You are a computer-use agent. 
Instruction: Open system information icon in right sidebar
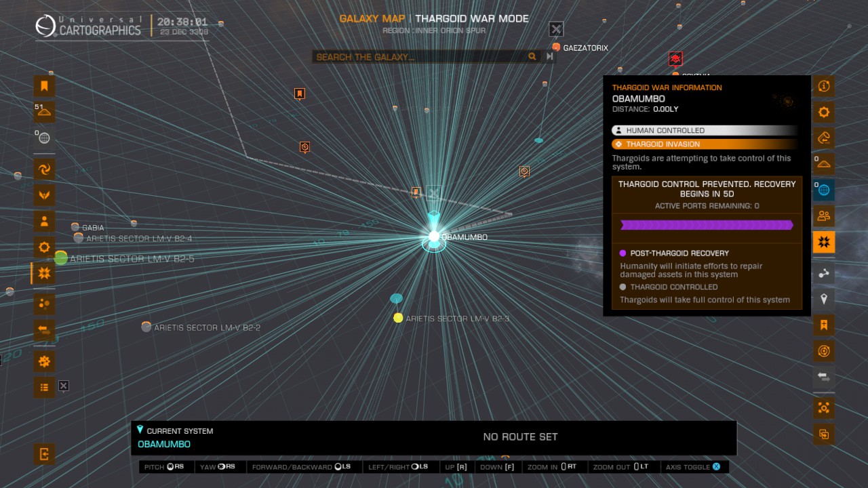click(x=824, y=86)
